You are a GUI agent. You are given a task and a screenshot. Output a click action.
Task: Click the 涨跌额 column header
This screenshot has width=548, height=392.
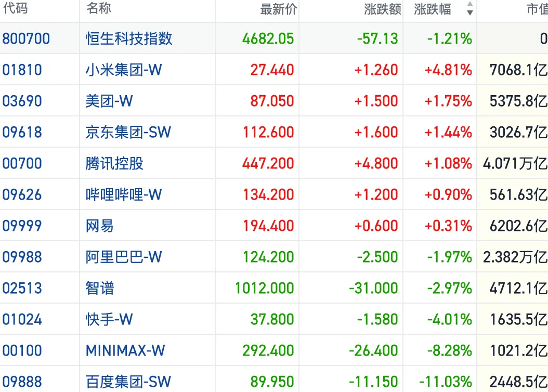(382, 9)
